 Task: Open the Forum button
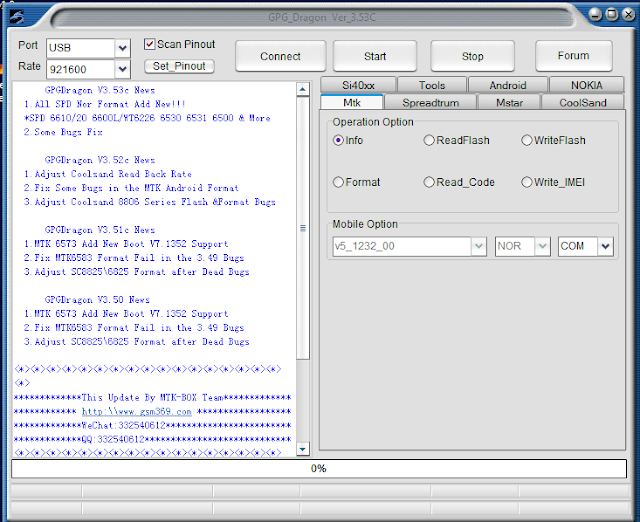coord(573,56)
